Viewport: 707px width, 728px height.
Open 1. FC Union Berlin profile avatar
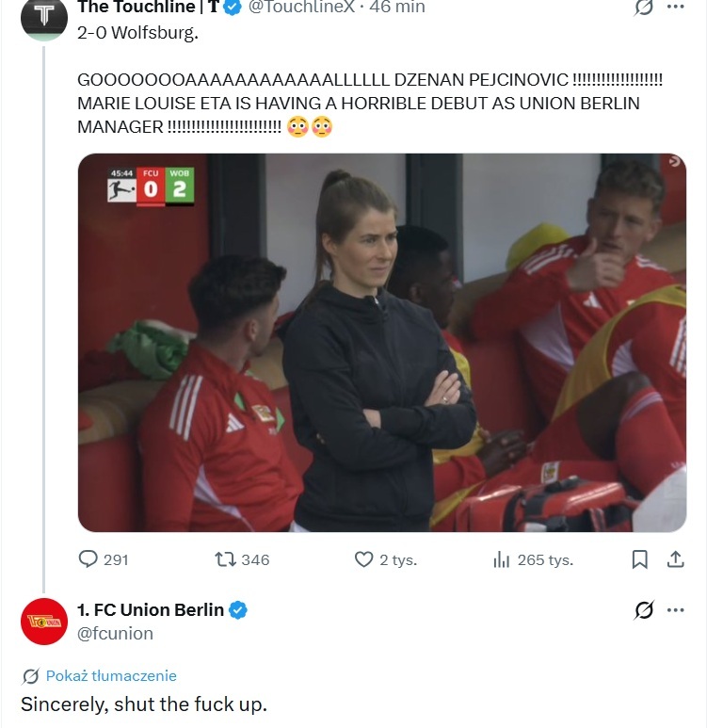[44, 622]
